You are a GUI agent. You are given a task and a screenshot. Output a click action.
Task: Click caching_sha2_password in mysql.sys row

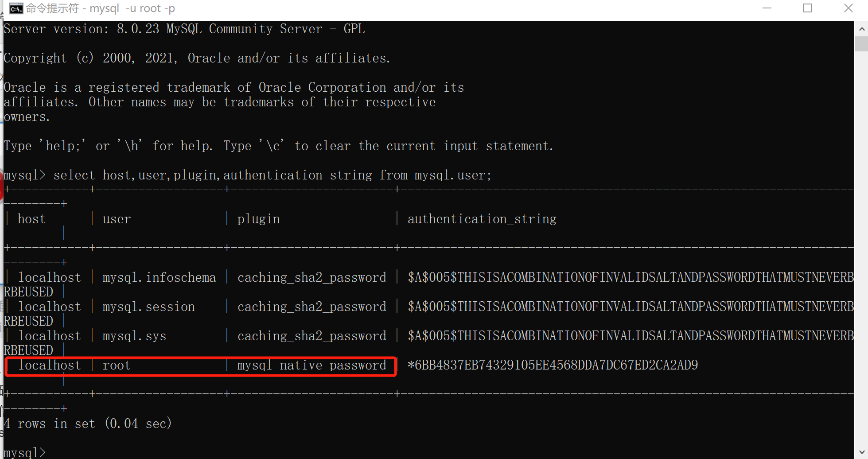[x=311, y=336]
